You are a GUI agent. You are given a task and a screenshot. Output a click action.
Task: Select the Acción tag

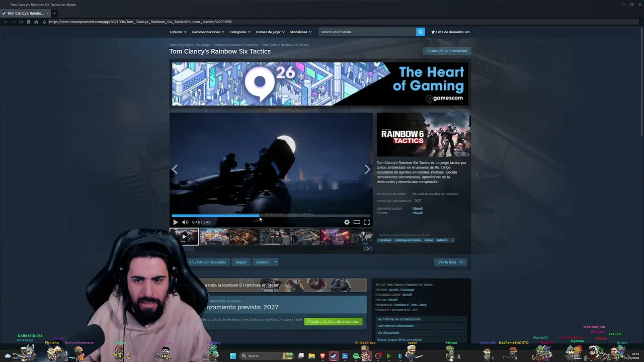coord(429,240)
